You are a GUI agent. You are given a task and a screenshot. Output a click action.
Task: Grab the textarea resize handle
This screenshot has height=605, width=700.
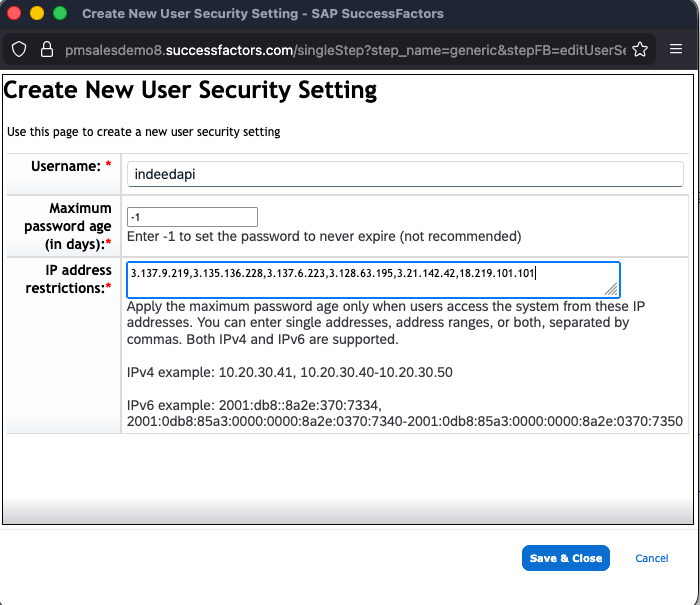click(611, 289)
